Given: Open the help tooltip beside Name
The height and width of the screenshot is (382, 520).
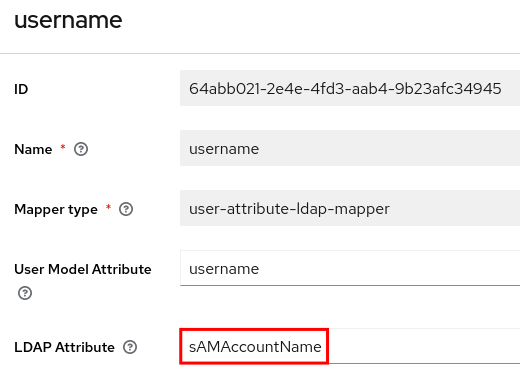Looking at the screenshot, I should coord(81,149).
